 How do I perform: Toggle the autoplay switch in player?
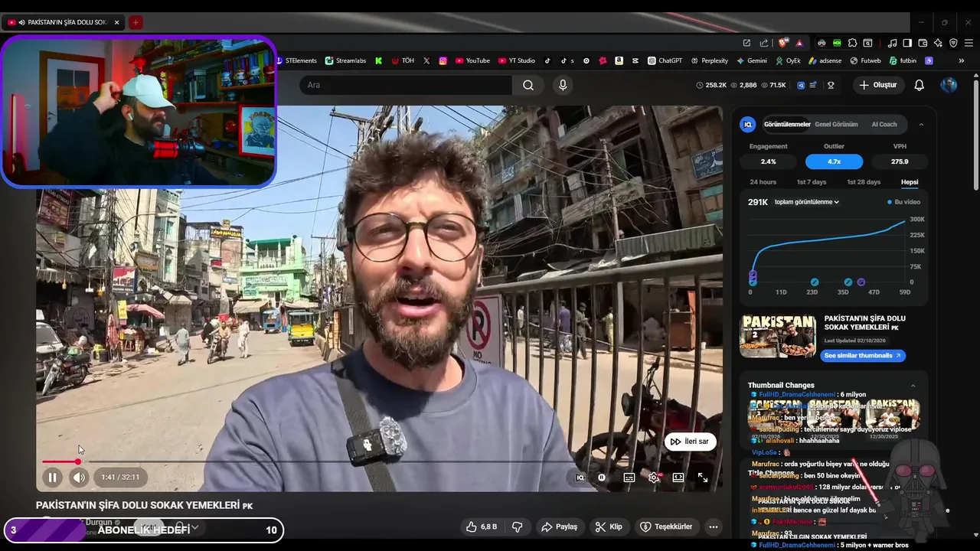(602, 477)
